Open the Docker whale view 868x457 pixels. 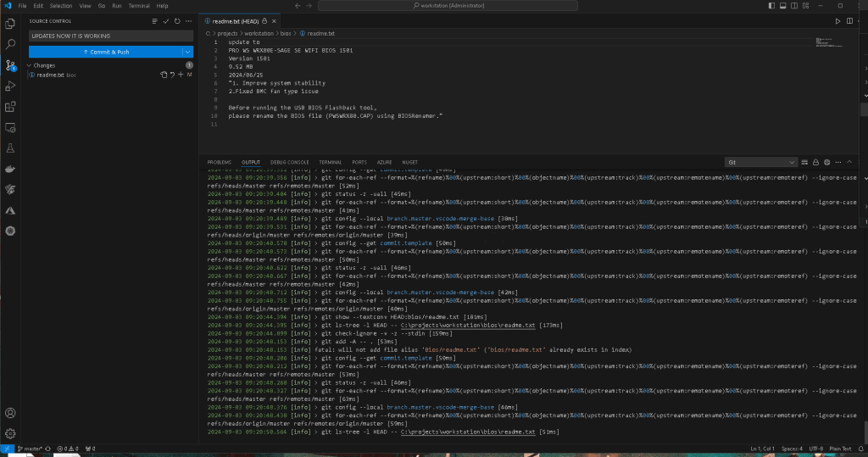coord(10,169)
